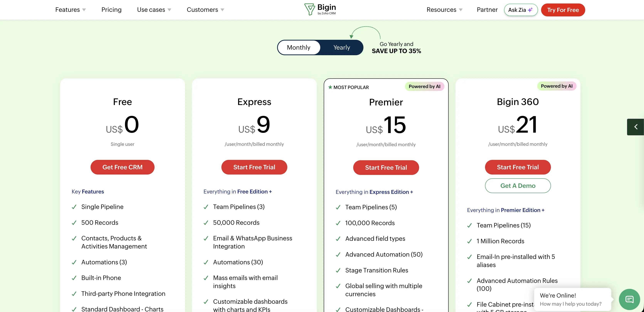Expand the Use cases dropdown
Screen dimensions: 644x312
[x=154, y=10]
